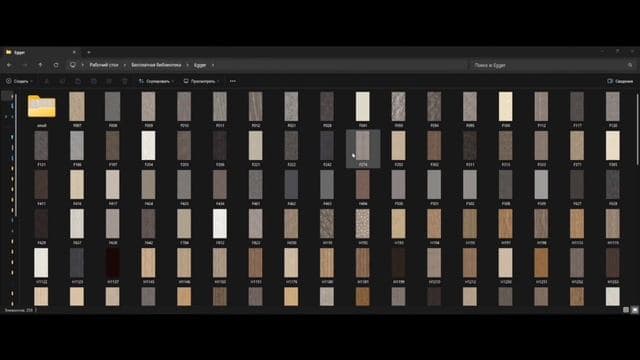Select texture thumbnail F012

pos(256,107)
